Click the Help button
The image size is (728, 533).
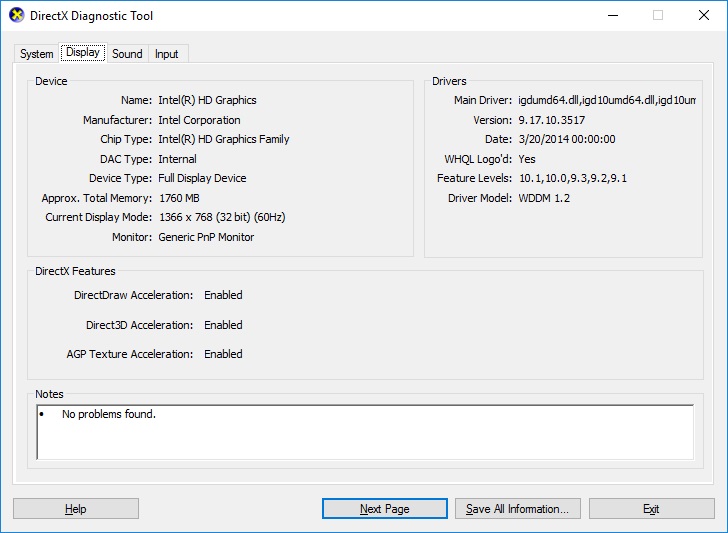(x=76, y=509)
